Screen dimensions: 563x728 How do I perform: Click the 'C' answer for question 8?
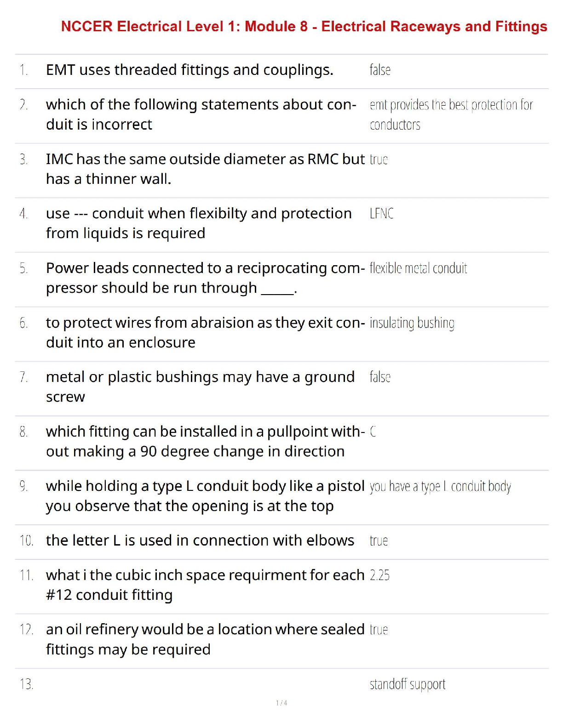373,432
